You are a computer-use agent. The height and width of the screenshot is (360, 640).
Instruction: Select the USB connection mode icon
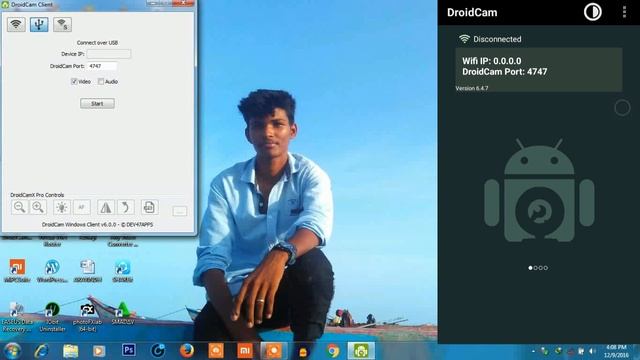click(39, 24)
